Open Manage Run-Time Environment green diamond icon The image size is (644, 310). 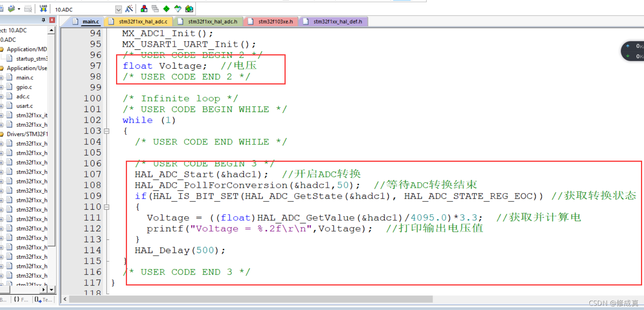pyautogui.click(x=166, y=9)
